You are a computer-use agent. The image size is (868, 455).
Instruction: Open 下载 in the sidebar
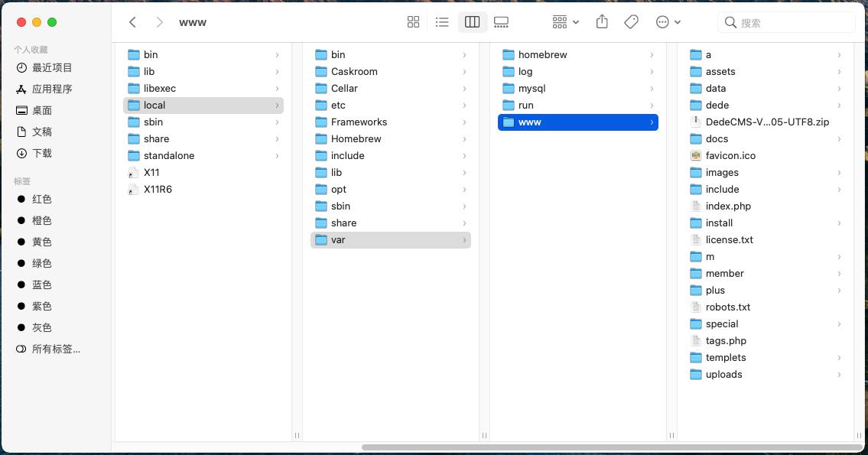click(x=34, y=154)
